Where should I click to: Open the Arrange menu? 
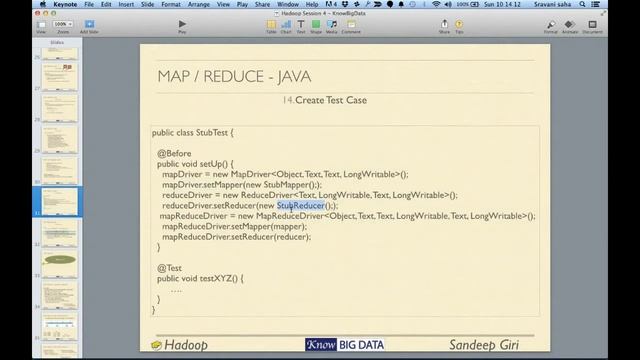click(199, 4)
